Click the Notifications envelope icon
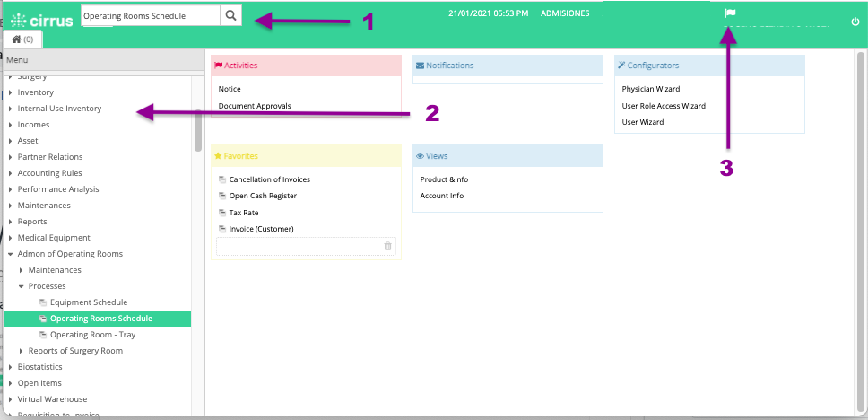 pos(420,66)
